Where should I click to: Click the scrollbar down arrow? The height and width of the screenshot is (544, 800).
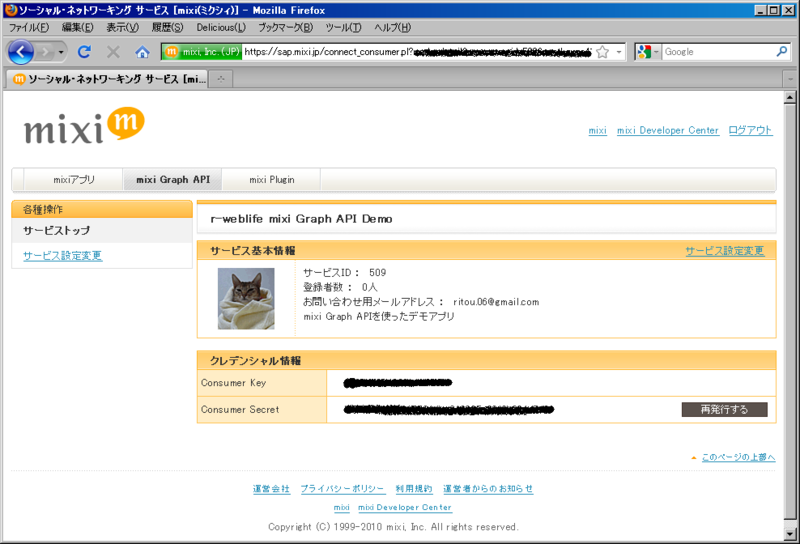tap(790, 534)
